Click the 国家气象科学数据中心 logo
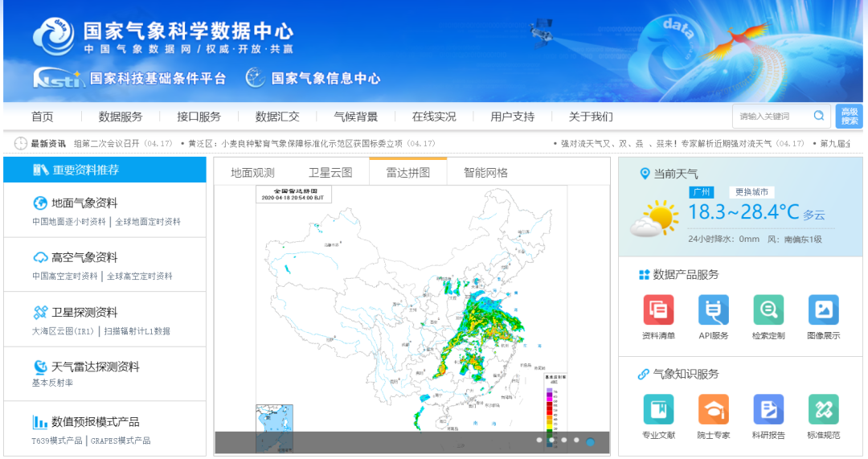The height and width of the screenshot is (459, 868). click(x=53, y=35)
